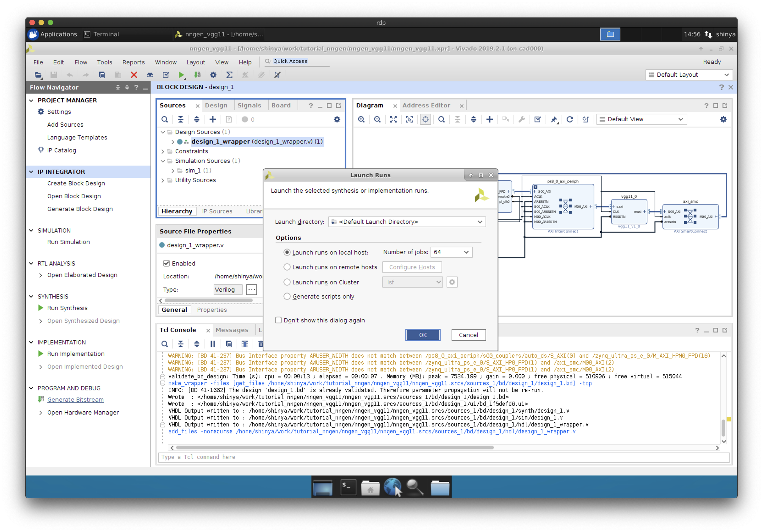This screenshot has width=763, height=532.
Task: Check Don't show this dialog again
Action: pos(279,320)
